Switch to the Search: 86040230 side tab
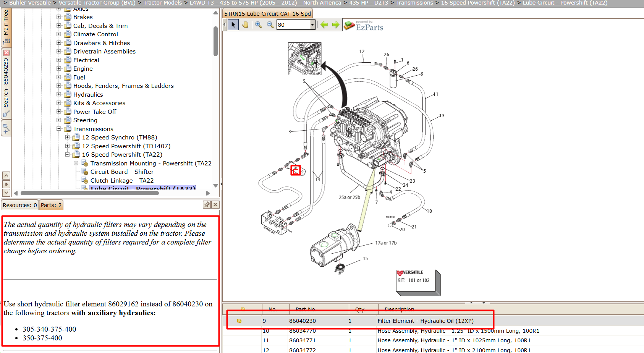 6,83
